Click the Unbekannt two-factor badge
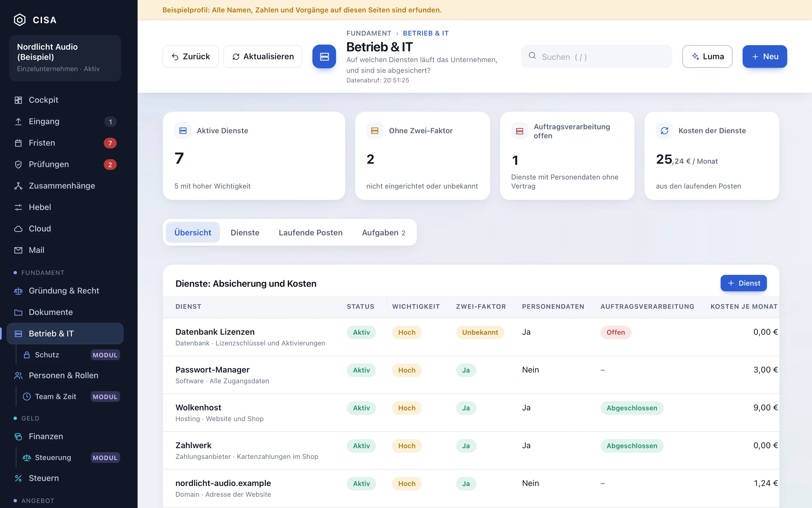 pyautogui.click(x=480, y=332)
